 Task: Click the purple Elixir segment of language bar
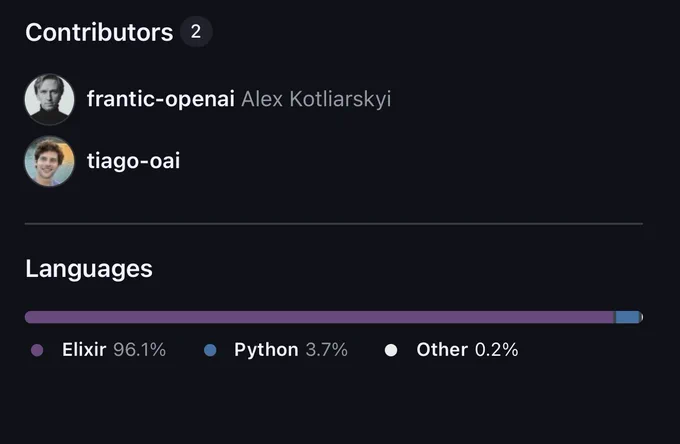click(320, 317)
